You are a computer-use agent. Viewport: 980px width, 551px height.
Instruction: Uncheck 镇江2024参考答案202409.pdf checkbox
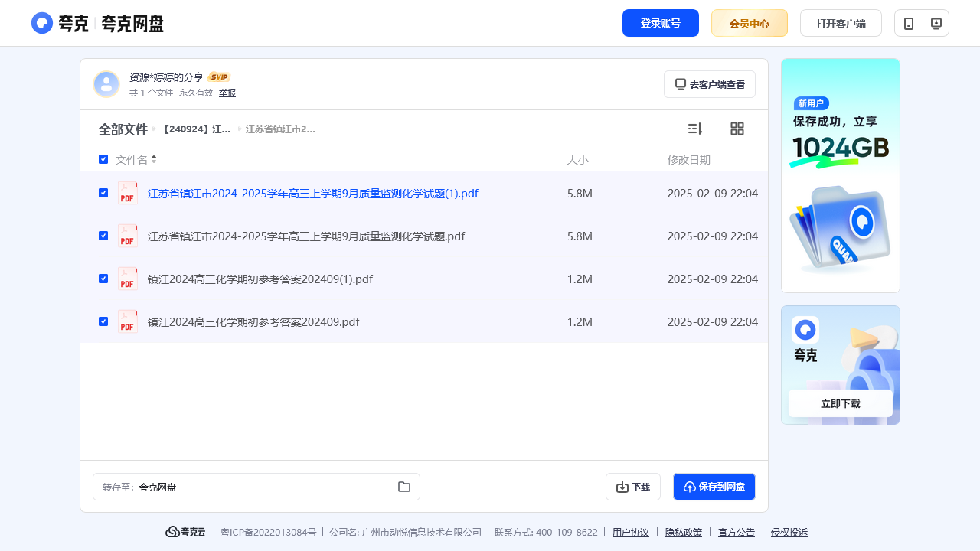point(103,321)
